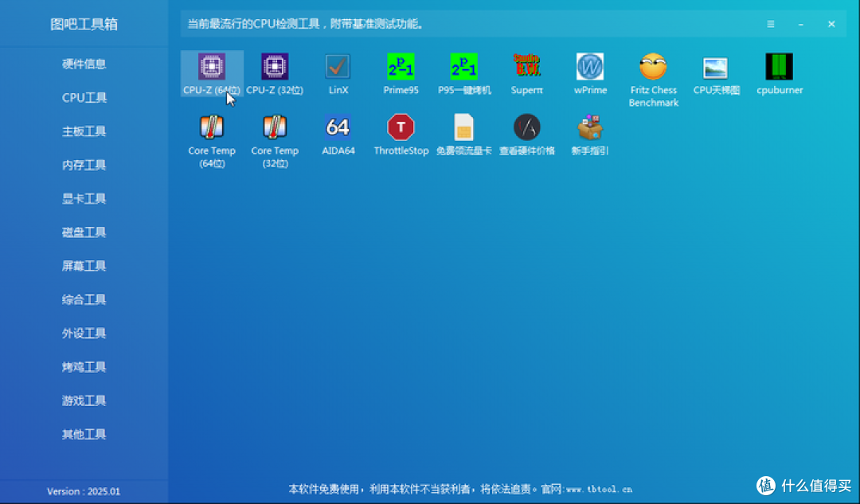Start the Prime95 tool
860x504 pixels.
[401, 73]
